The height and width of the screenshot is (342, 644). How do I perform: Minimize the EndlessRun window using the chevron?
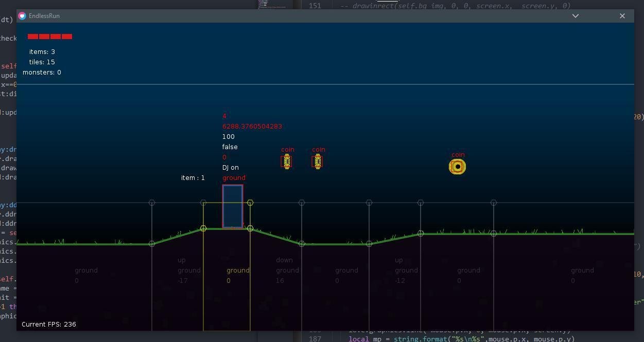[576, 16]
